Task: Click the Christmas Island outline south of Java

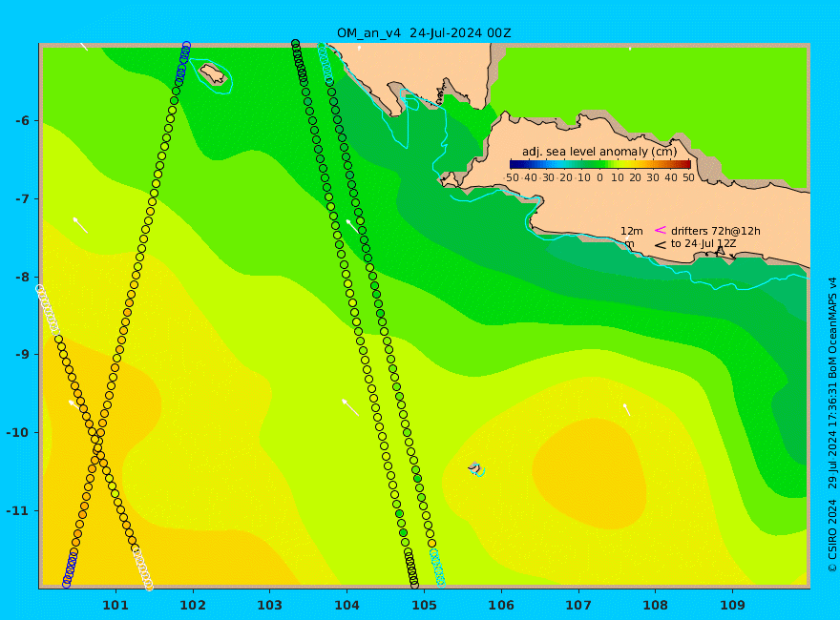Action: pyautogui.click(x=475, y=468)
